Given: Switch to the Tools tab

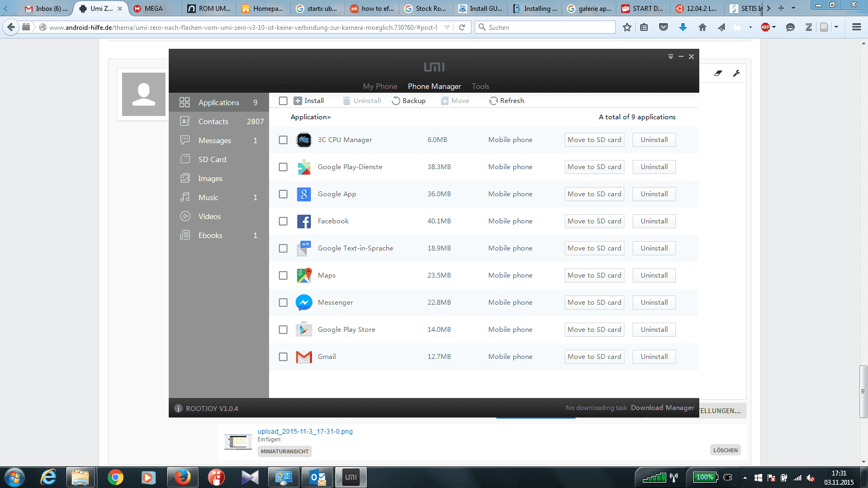Looking at the screenshot, I should pos(481,86).
